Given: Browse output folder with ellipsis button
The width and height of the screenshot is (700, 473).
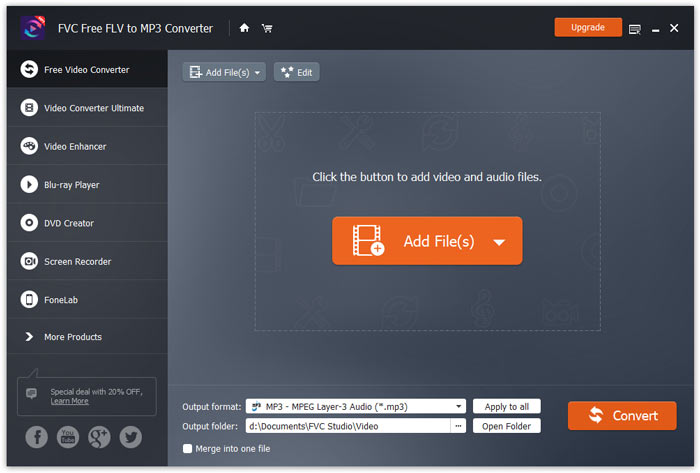Looking at the screenshot, I should point(458,426).
